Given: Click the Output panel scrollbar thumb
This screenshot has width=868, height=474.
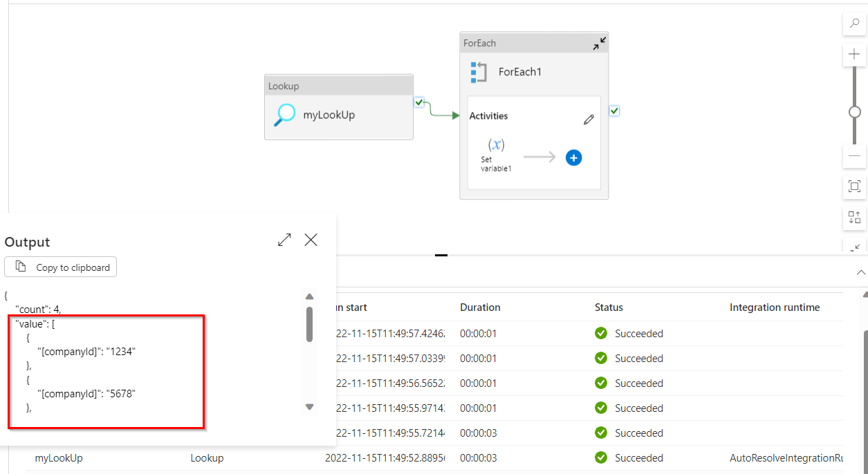Looking at the screenshot, I should [309, 324].
